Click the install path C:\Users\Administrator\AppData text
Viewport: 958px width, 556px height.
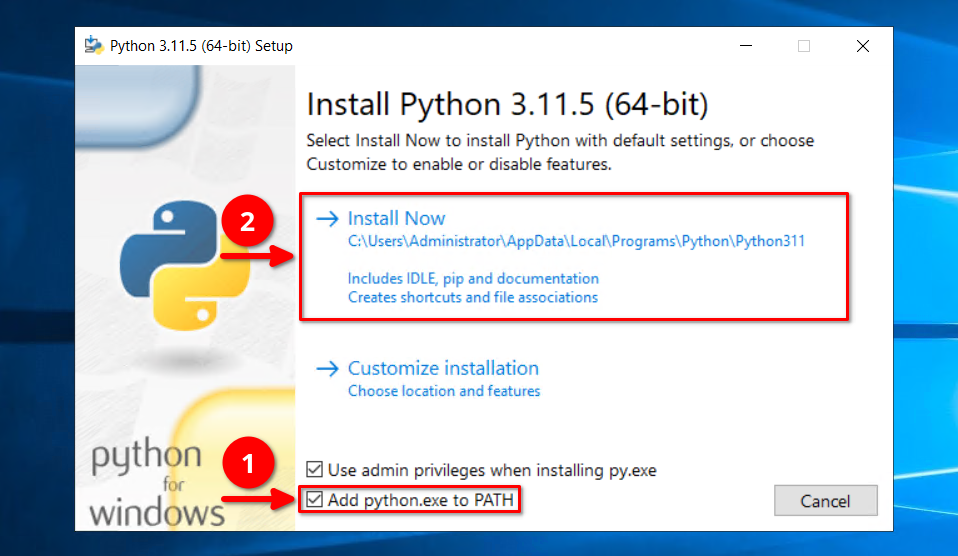point(576,241)
